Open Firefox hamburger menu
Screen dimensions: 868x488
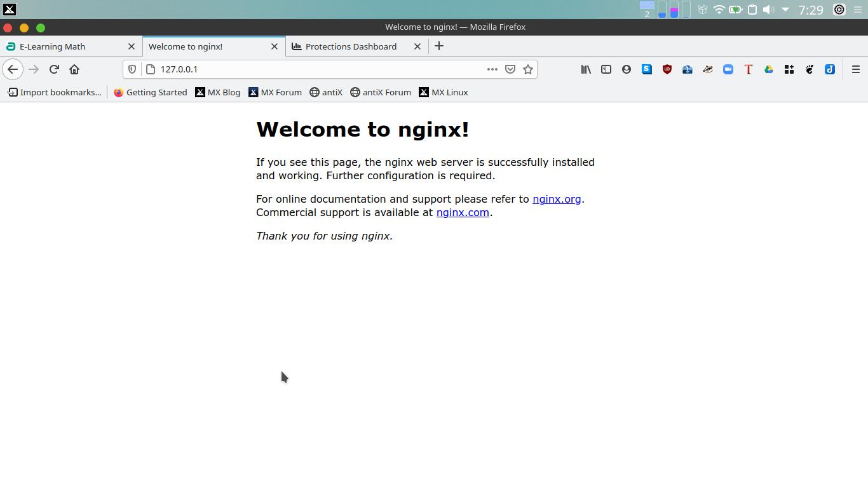(x=856, y=69)
